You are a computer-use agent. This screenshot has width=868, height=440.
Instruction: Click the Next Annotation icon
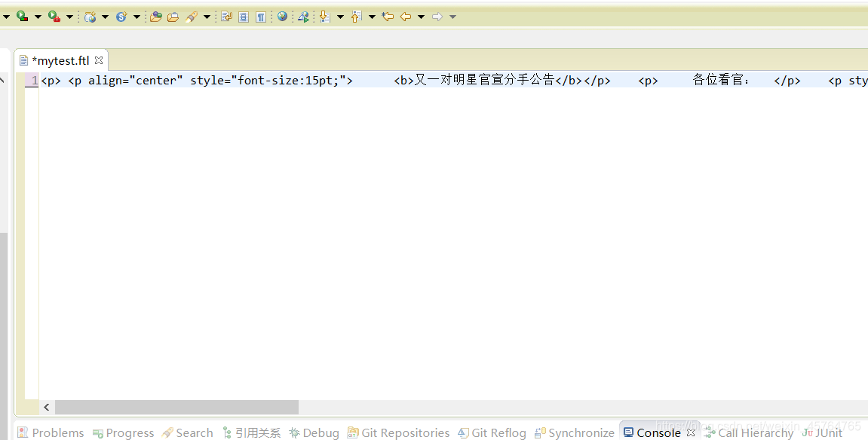click(x=324, y=16)
